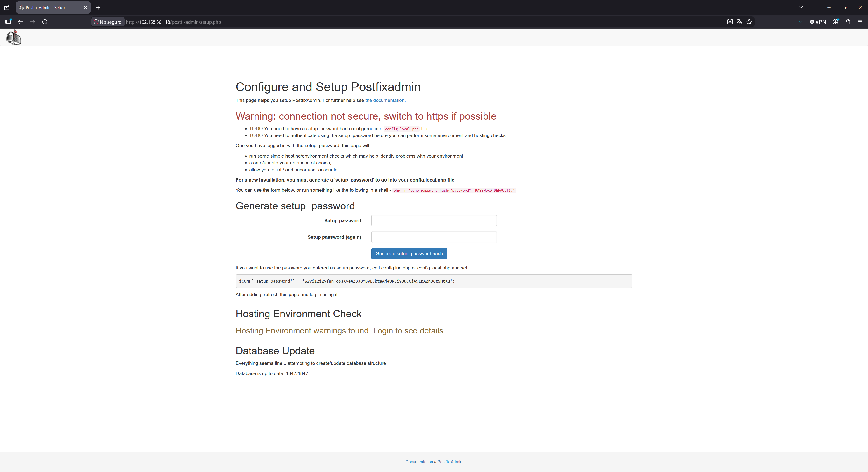Click 'create/update your database of choice,' bullet

point(290,163)
